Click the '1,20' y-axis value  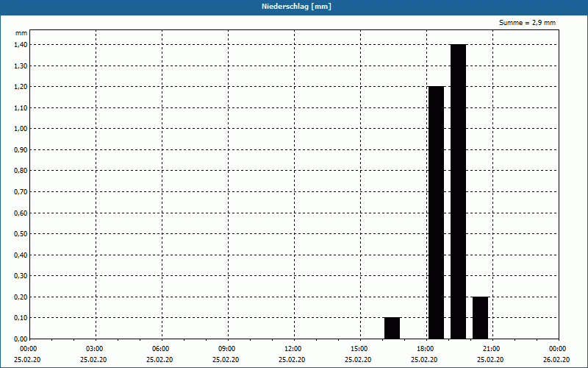[x=21, y=87]
